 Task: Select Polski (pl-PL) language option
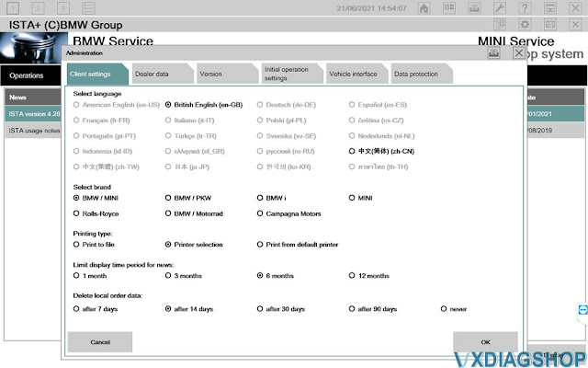click(x=282, y=121)
